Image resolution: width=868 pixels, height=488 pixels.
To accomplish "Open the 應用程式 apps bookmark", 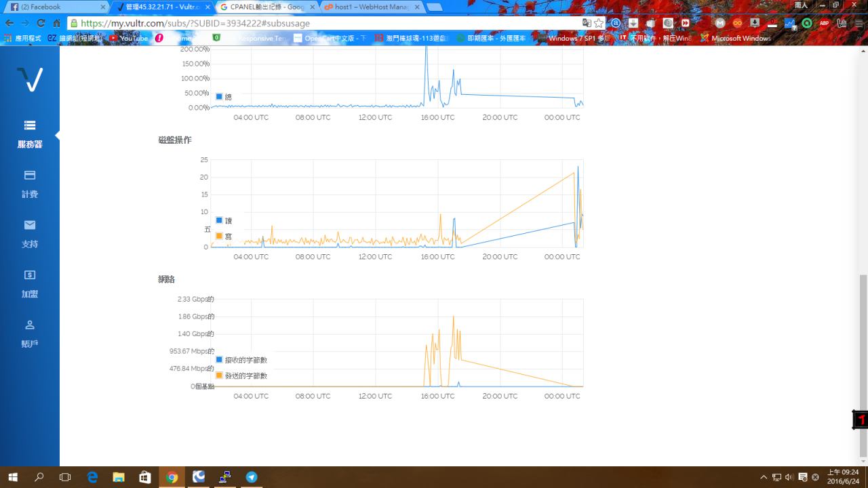I will tap(23, 39).
